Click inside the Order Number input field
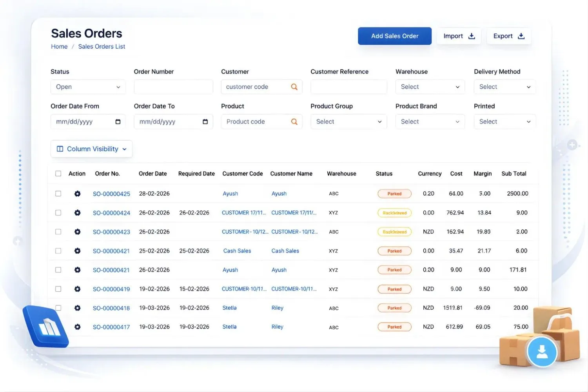 pos(173,87)
